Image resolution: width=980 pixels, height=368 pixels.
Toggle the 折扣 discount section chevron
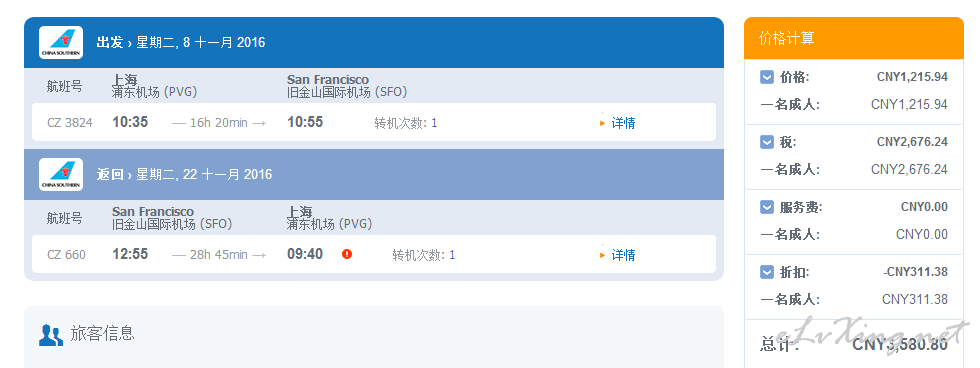click(767, 272)
